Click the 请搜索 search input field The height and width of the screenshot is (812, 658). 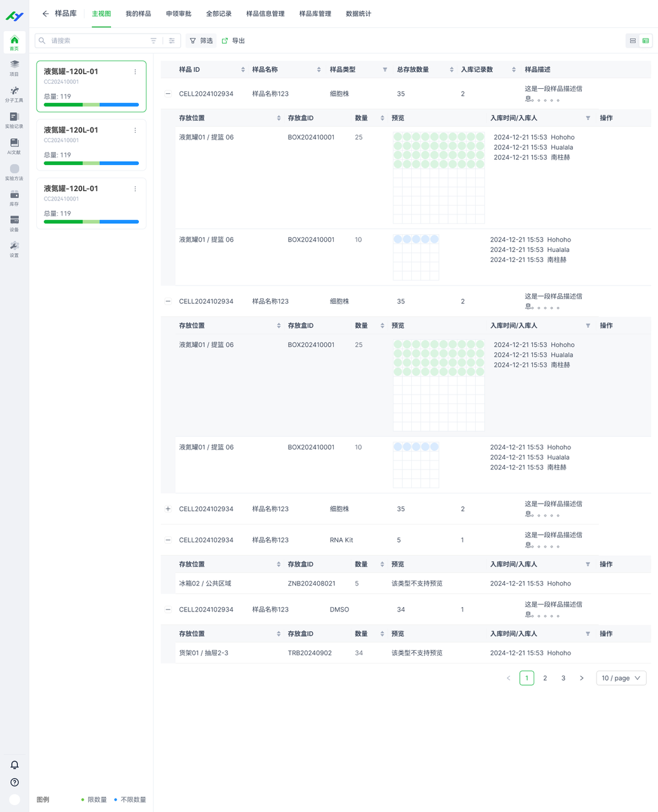coord(95,41)
